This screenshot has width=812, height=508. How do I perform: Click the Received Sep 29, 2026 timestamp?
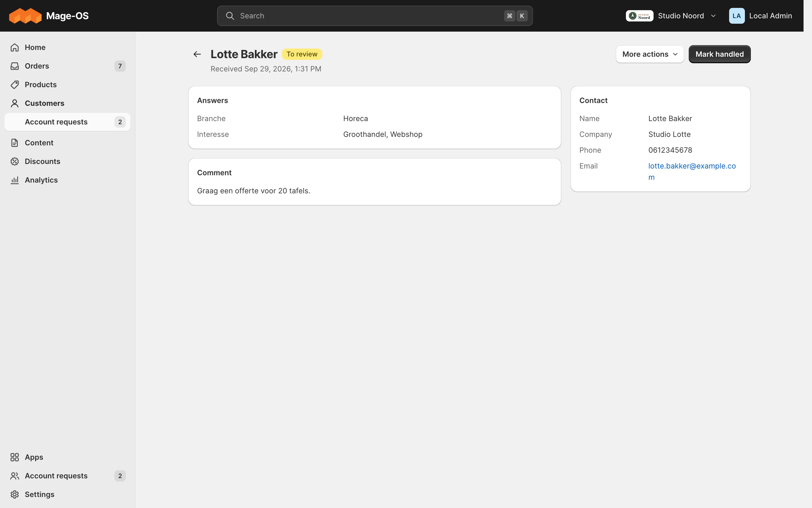[266, 69]
